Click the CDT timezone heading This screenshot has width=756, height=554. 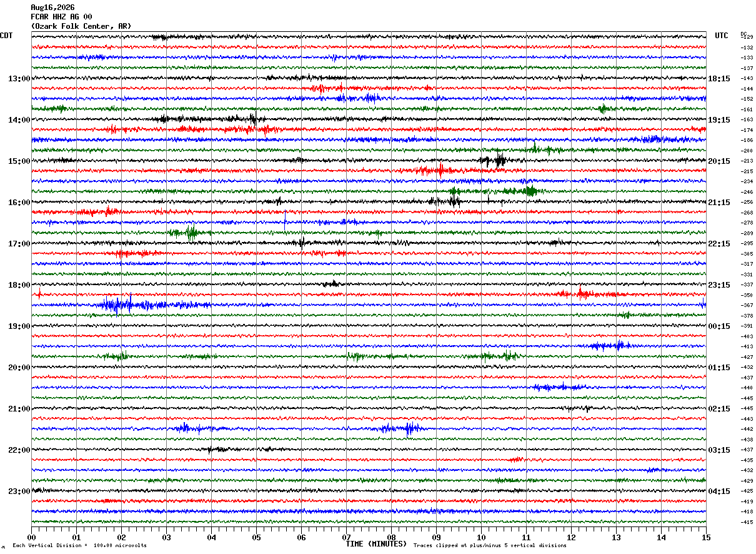click(x=6, y=36)
